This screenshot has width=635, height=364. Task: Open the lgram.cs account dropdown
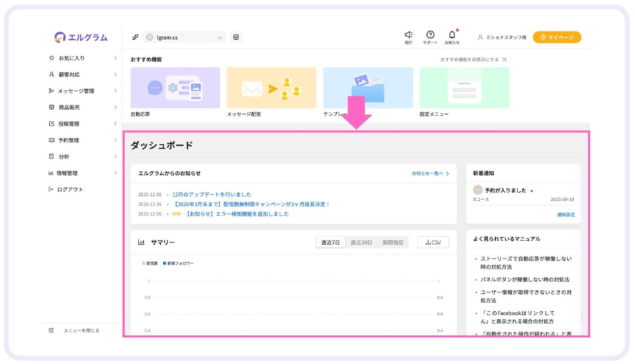pos(184,38)
